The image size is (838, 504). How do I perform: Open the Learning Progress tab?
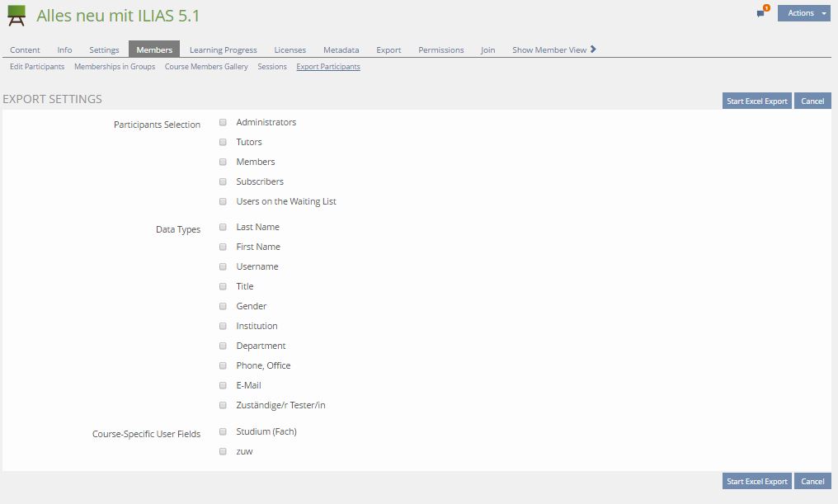224,50
